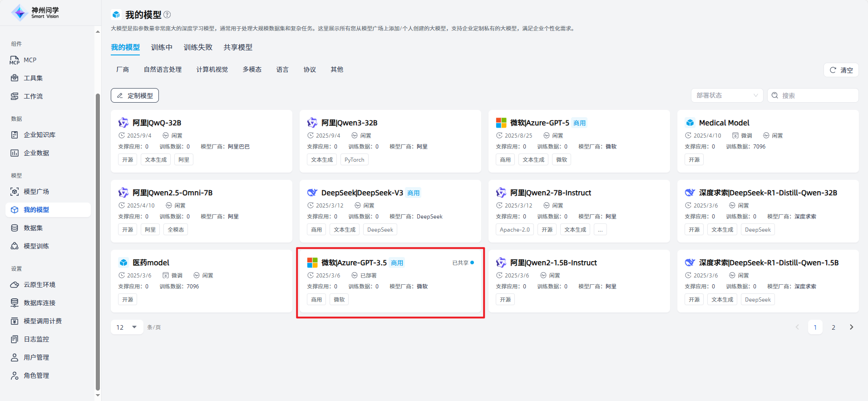This screenshot has height=401, width=868.
Task: Switch to the 训练中 tab
Action: tap(162, 47)
